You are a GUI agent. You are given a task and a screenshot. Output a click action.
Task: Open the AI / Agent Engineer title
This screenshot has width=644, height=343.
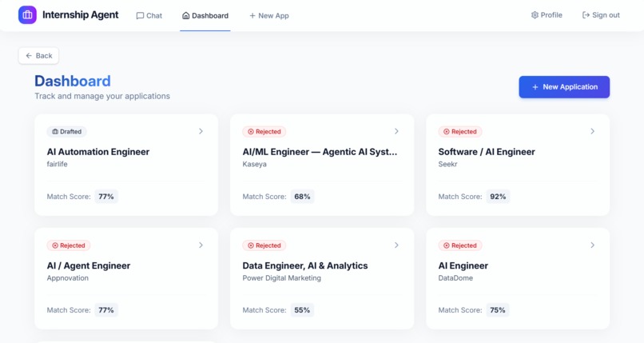(x=89, y=265)
